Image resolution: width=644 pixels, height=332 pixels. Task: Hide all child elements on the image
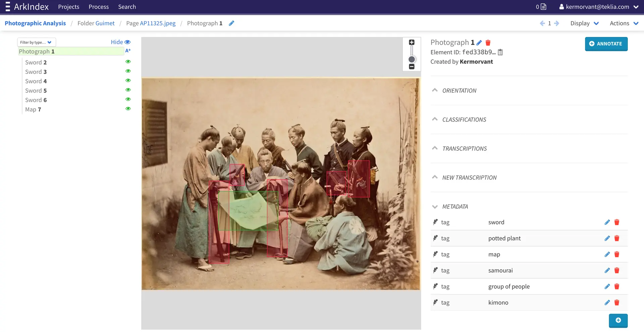coord(120,42)
